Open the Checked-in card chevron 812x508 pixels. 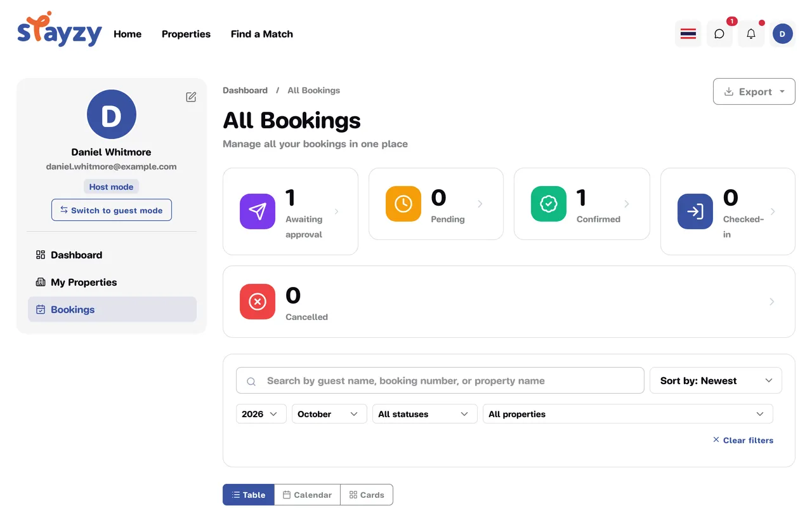tap(773, 211)
